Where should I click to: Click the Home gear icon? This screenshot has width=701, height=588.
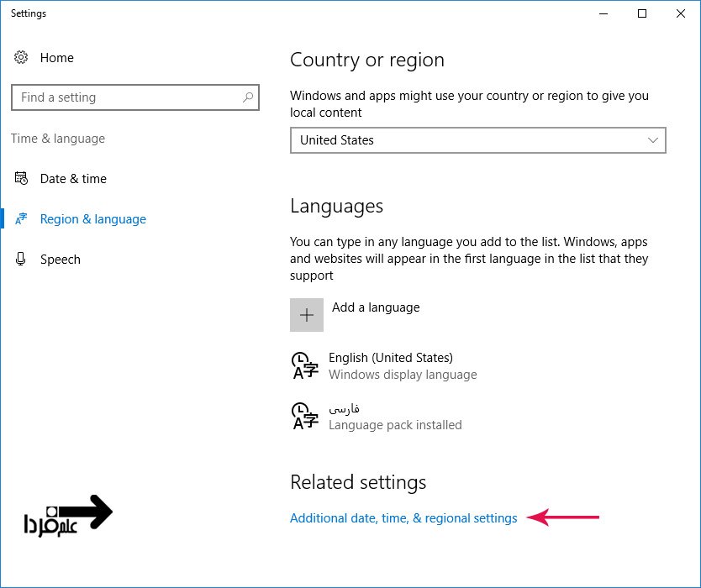click(x=21, y=58)
